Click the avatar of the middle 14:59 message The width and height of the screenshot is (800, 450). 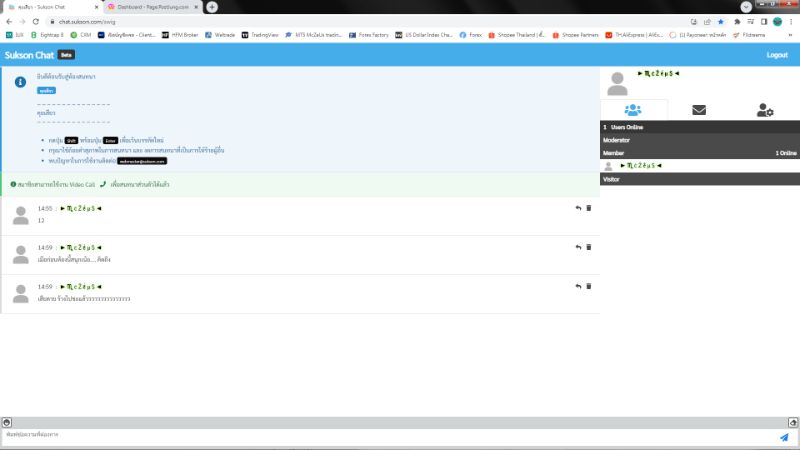(20, 255)
